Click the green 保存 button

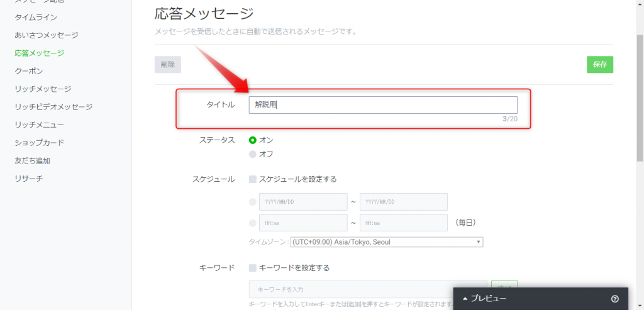tap(599, 65)
